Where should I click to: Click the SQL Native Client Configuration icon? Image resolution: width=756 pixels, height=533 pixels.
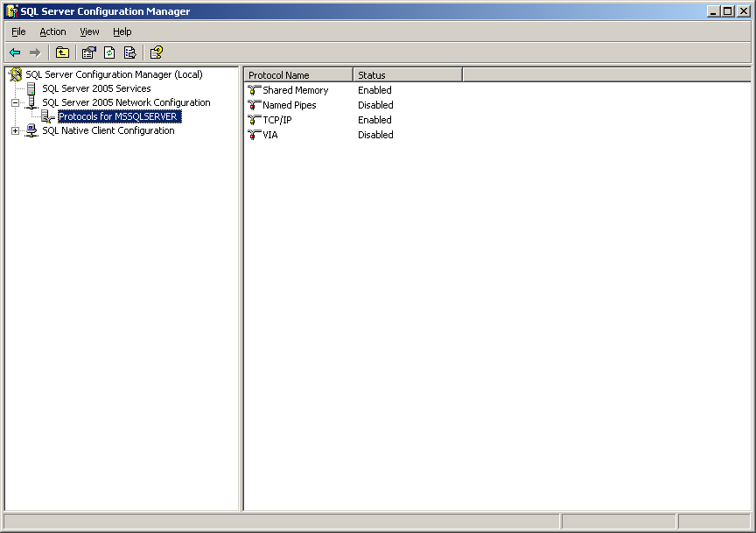tap(31, 130)
